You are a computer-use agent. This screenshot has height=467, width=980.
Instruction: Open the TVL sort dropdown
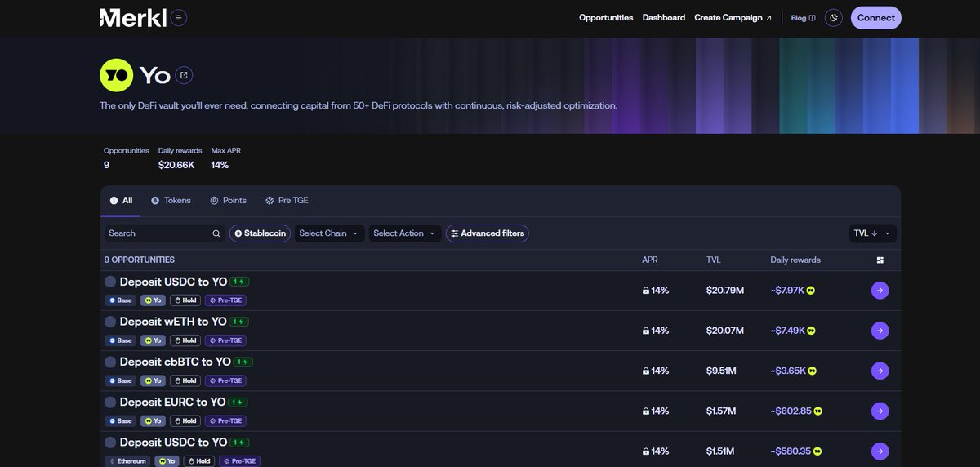pos(873,233)
